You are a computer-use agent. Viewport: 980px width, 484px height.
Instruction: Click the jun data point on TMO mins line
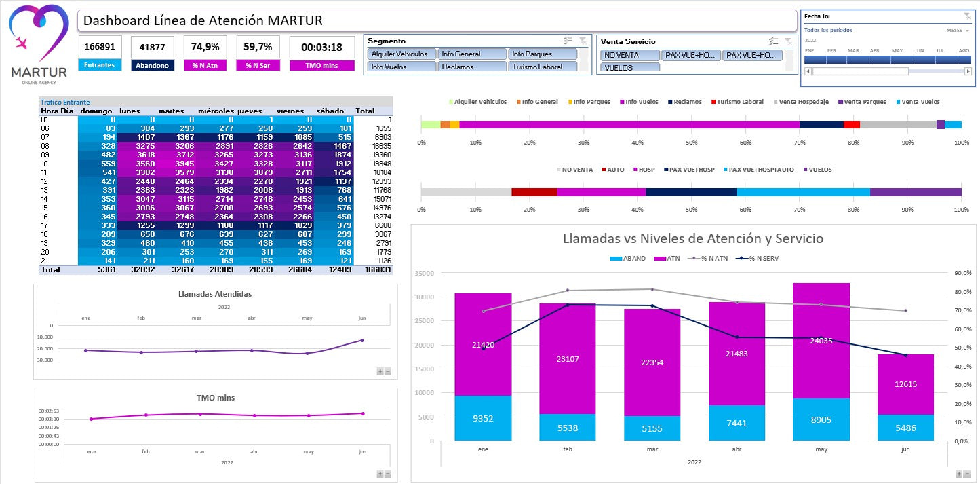pyautogui.click(x=362, y=413)
